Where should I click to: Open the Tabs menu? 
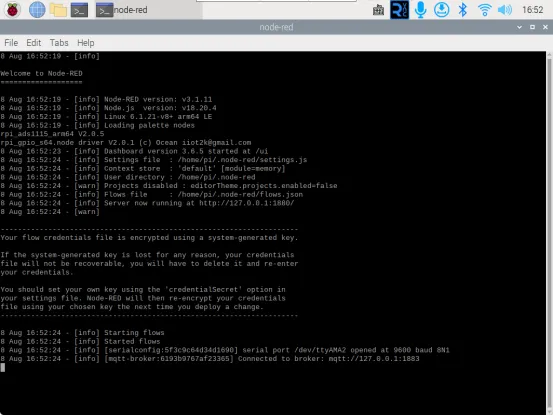coord(59,43)
